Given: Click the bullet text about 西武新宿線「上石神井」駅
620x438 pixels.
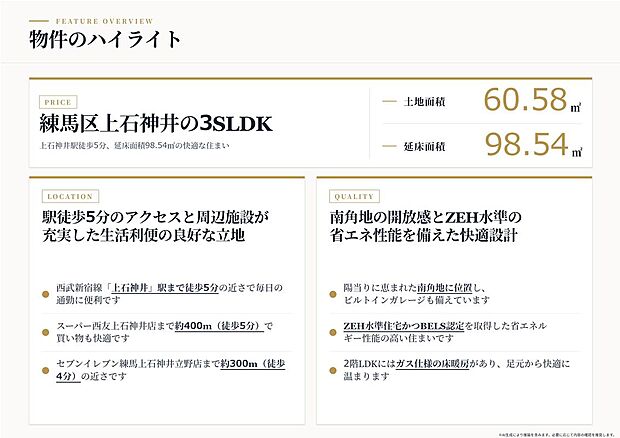Looking at the screenshot, I should (x=169, y=294).
